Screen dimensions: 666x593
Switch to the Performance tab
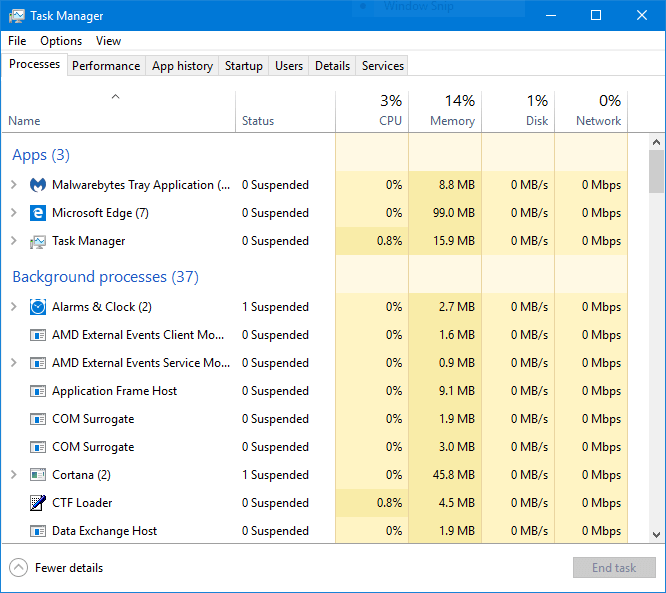click(106, 66)
